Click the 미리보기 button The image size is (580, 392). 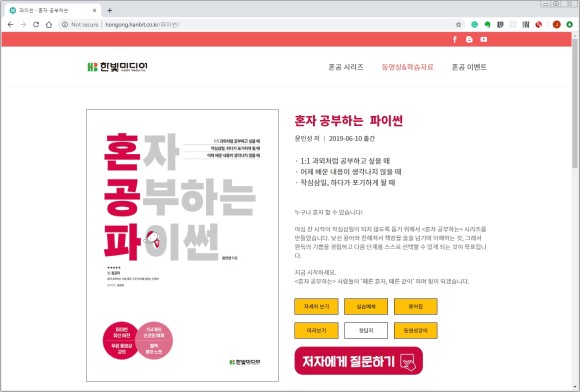(316, 331)
